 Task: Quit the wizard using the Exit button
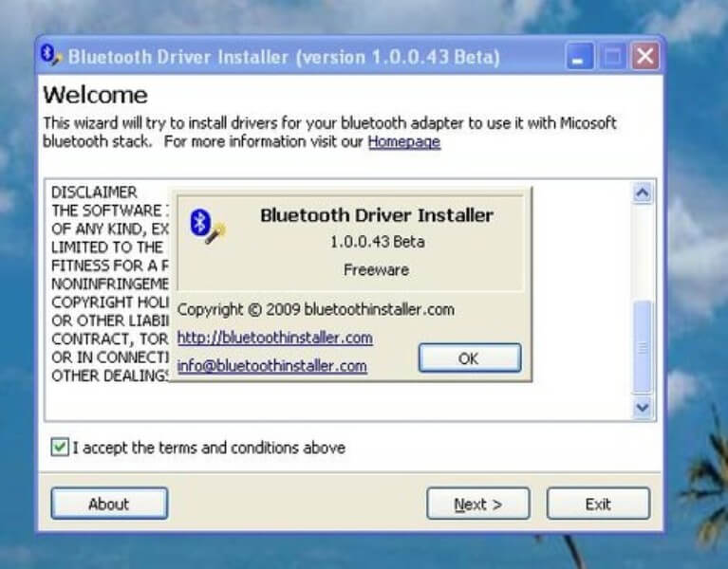pyautogui.click(x=598, y=504)
